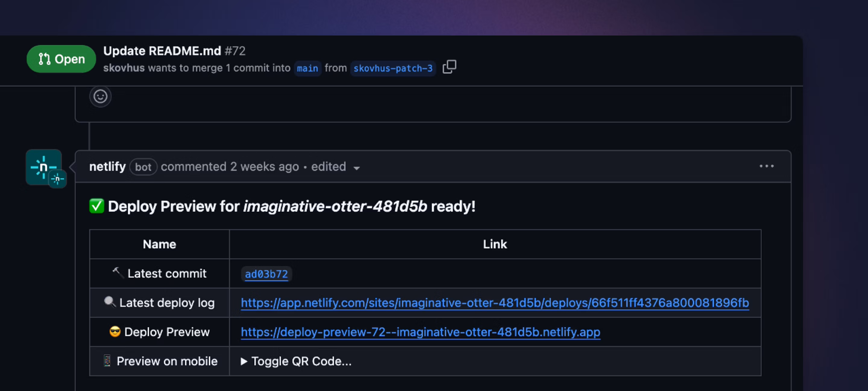The height and width of the screenshot is (391, 868).
Task: Click the 'Deploy Preview for imaginative-otter-481d5b ready!' heading
Action: click(282, 206)
